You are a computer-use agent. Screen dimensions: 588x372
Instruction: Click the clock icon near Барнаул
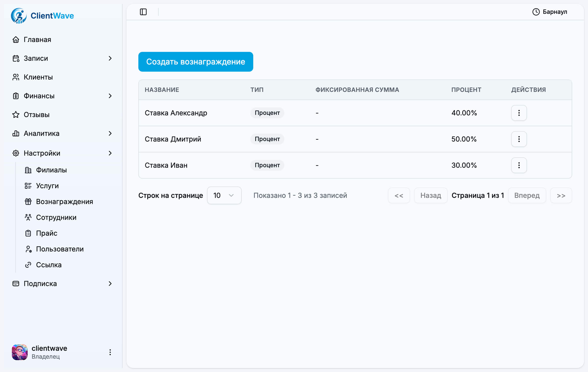click(536, 12)
